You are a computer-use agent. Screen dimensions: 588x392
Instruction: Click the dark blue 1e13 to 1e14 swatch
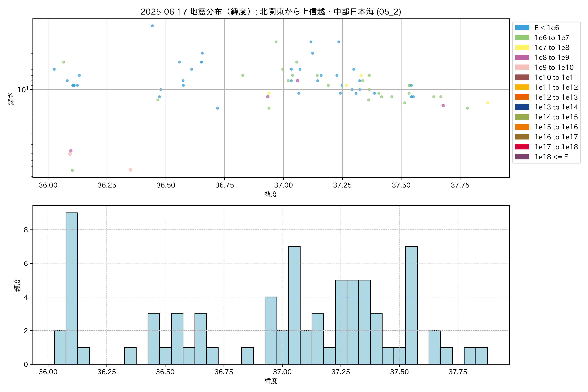coord(522,107)
